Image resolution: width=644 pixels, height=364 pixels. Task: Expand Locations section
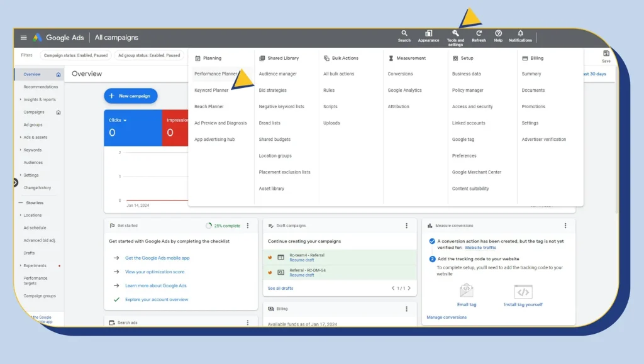21,215
